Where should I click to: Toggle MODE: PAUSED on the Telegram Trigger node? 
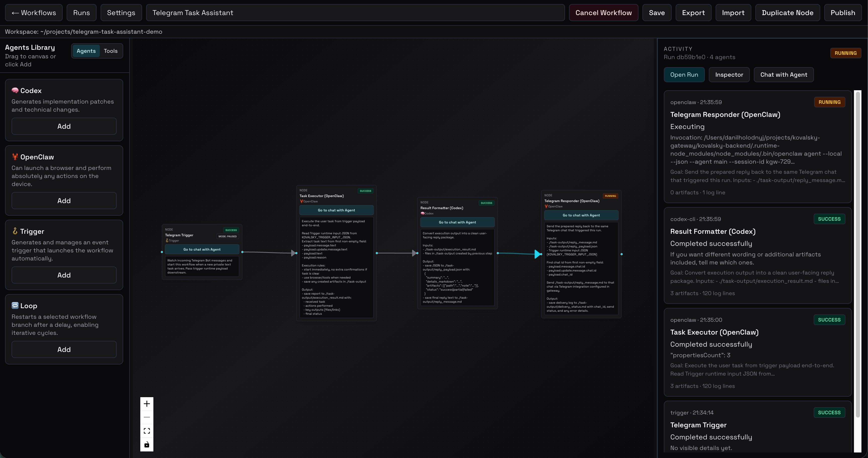(x=228, y=236)
